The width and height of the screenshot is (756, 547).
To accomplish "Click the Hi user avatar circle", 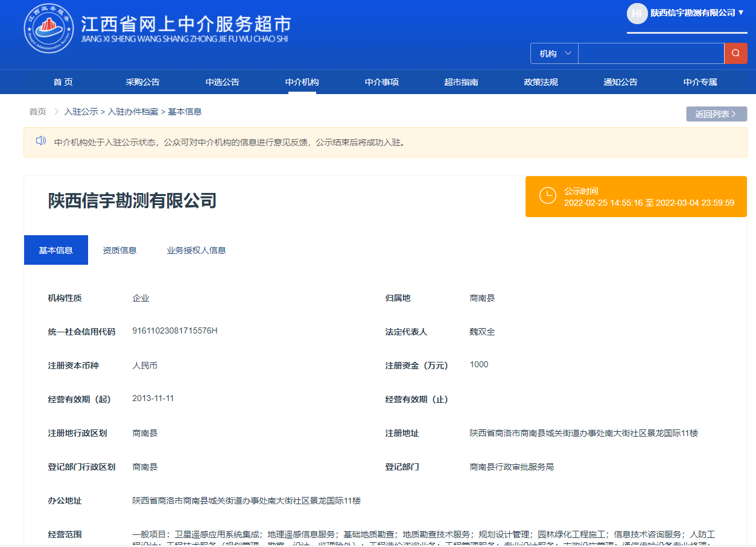I will pos(637,13).
